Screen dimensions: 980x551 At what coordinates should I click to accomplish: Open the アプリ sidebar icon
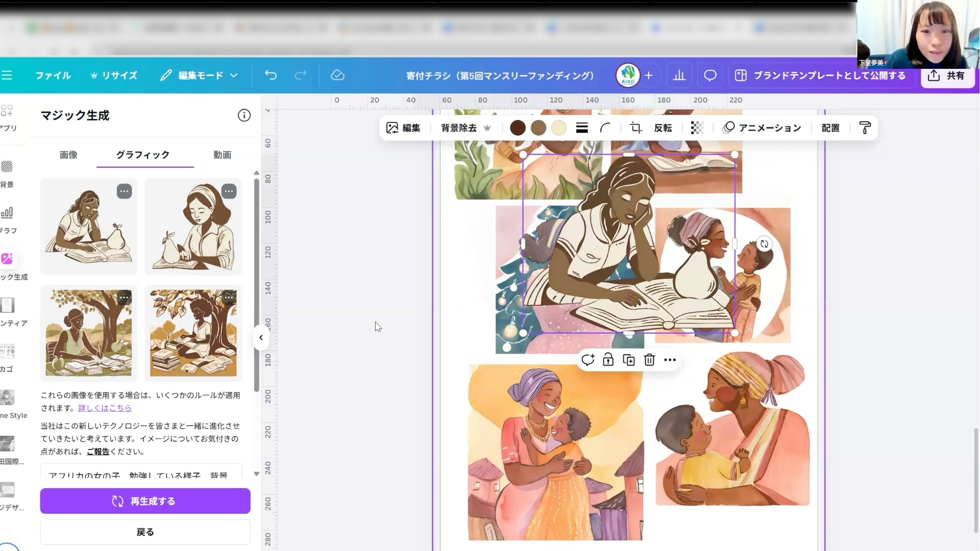[7, 118]
